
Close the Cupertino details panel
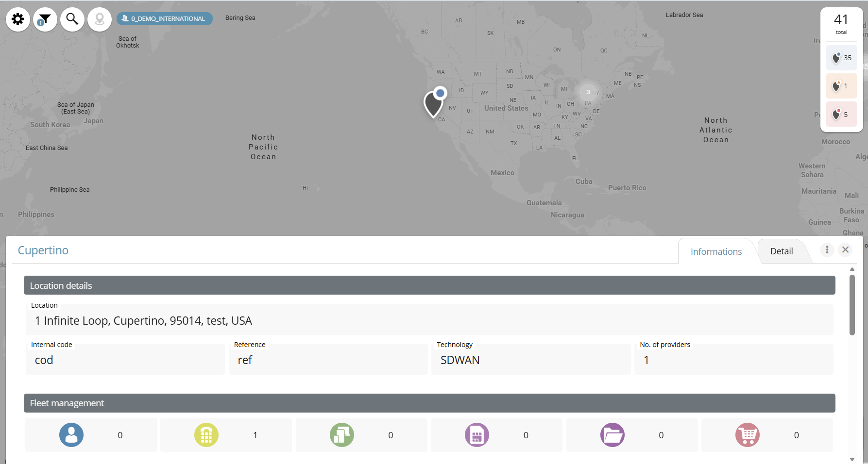click(846, 249)
